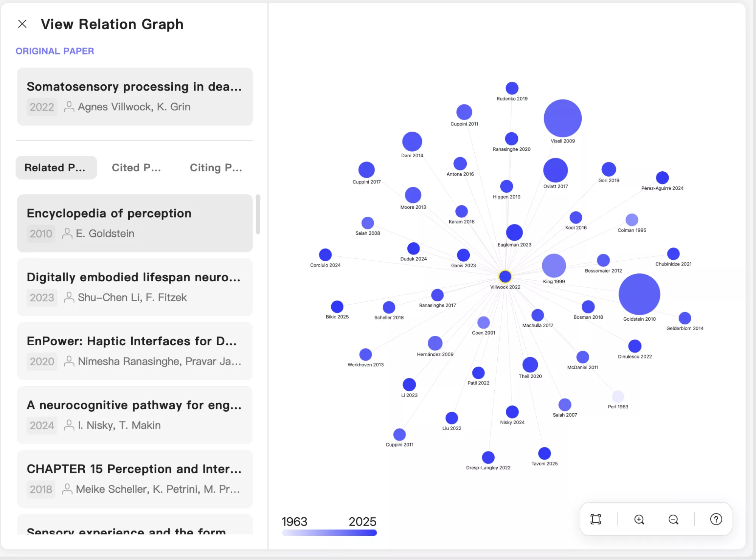Switch to the Citing Papers tab
The width and height of the screenshot is (756, 560).
click(x=216, y=168)
